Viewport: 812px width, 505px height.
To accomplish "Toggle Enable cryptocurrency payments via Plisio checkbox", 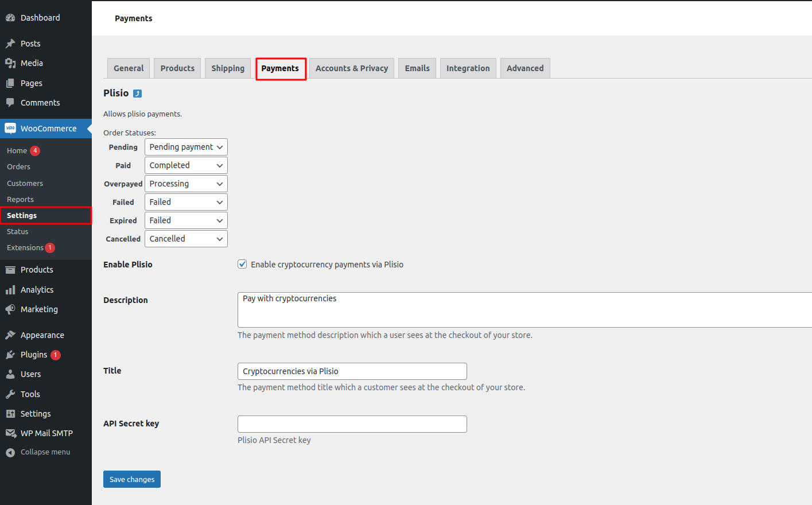I will pos(242,264).
